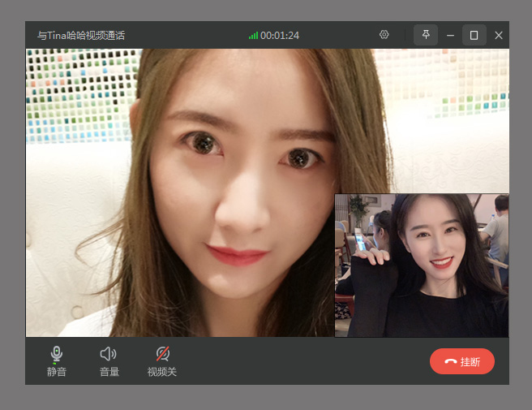The width and height of the screenshot is (532, 410).
Task: Minimize the video call window
Action: 450,35
